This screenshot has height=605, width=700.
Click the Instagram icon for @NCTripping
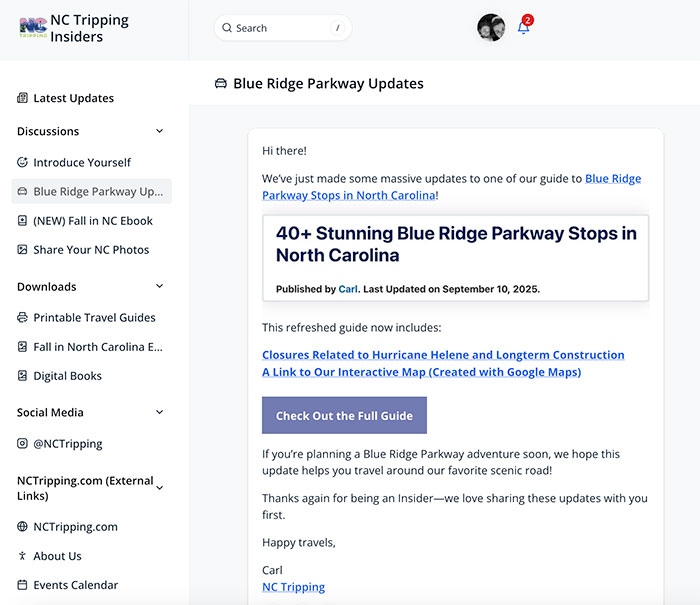(22, 443)
